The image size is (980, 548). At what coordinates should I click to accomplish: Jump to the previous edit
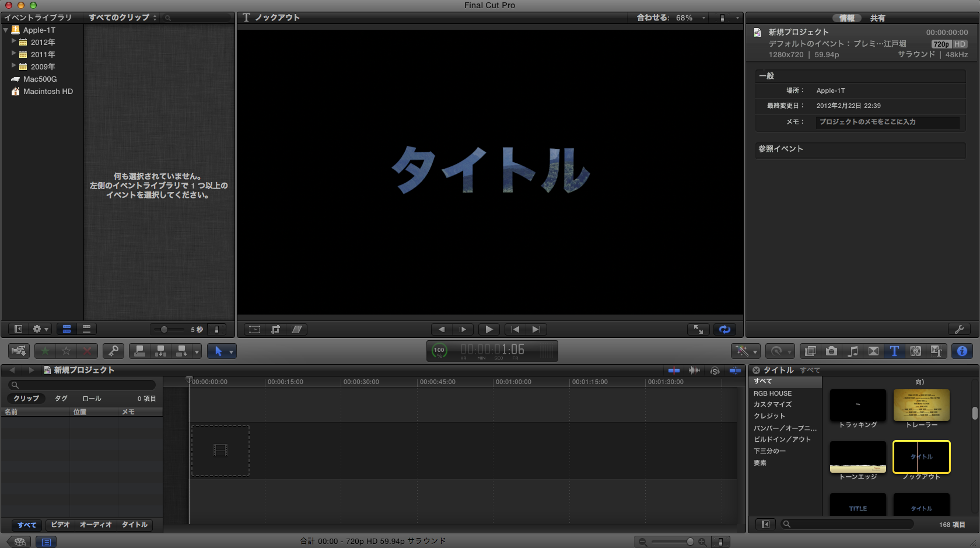tap(515, 329)
